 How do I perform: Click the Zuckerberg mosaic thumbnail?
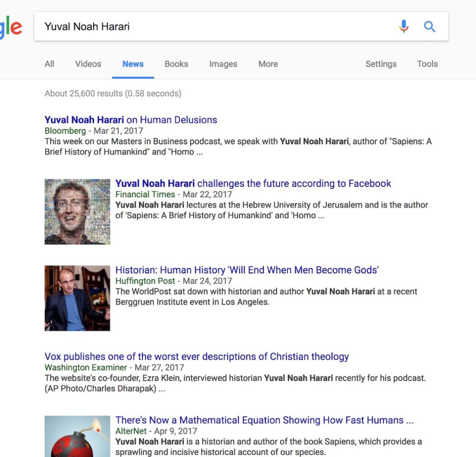pyautogui.click(x=78, y=211)
